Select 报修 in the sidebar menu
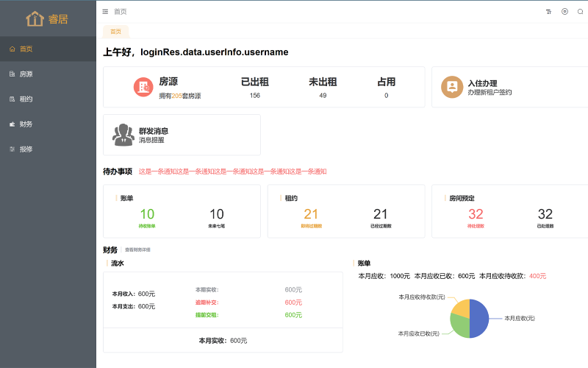The image size is (588, 368). pos(26,149)
